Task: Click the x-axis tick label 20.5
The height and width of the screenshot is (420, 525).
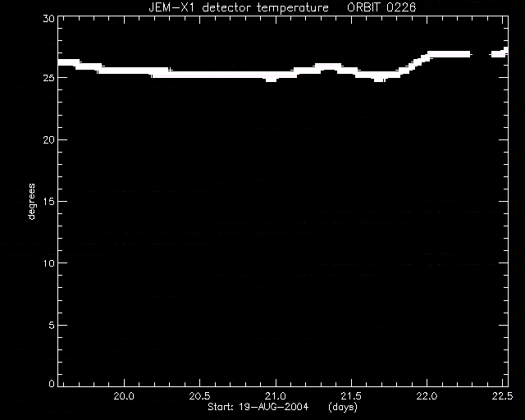Action: (199, 396)
